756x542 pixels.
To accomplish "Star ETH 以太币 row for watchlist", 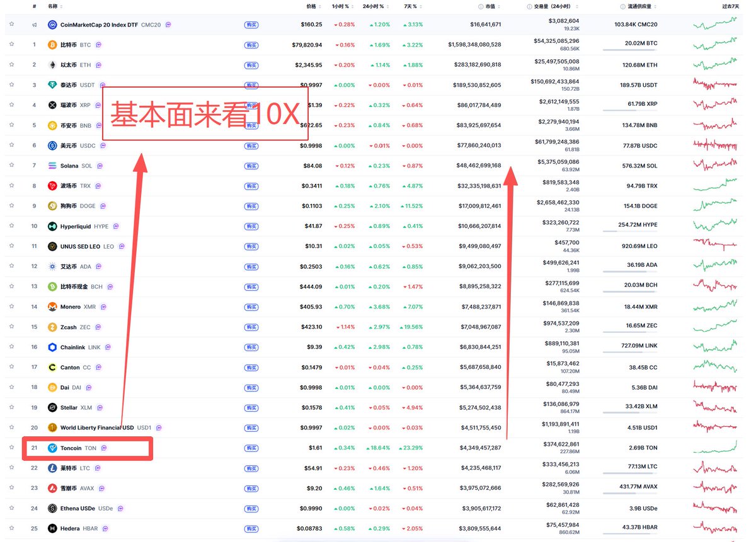I will tap(12, 65).
